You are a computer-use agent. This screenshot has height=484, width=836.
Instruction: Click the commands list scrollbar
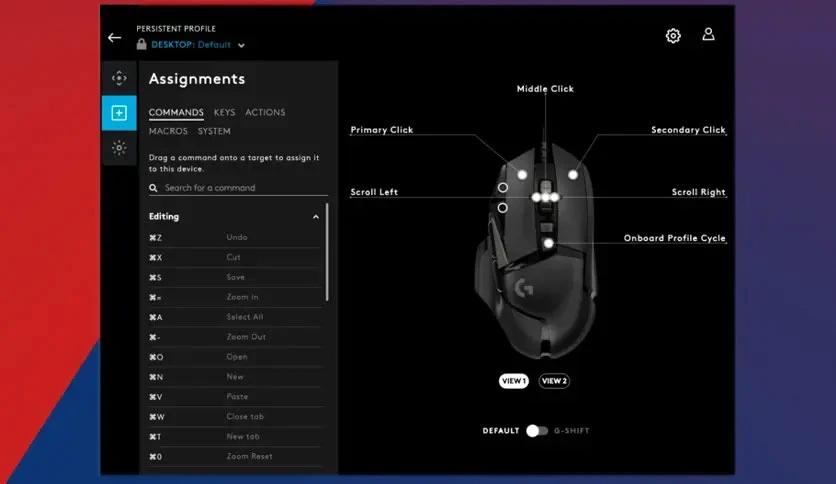(x=327, y=252)
